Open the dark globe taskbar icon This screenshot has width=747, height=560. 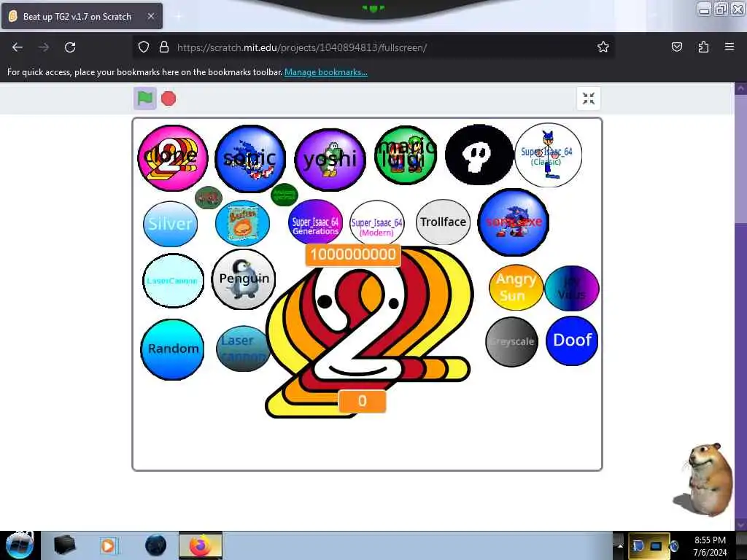coord(155,545)
